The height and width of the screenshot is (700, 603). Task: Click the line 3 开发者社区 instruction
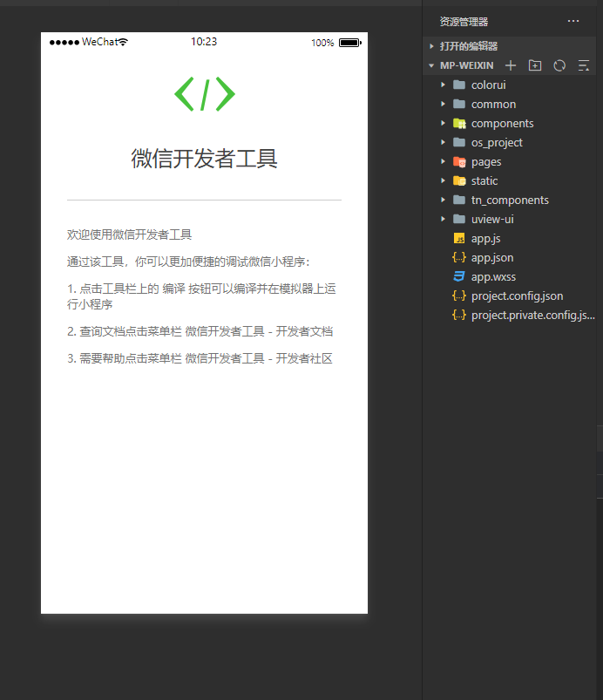200,358
